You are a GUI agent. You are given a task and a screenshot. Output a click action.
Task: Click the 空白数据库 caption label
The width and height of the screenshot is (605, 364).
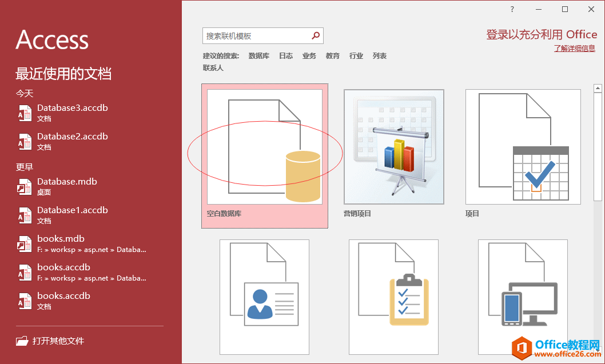click(224, 214)
